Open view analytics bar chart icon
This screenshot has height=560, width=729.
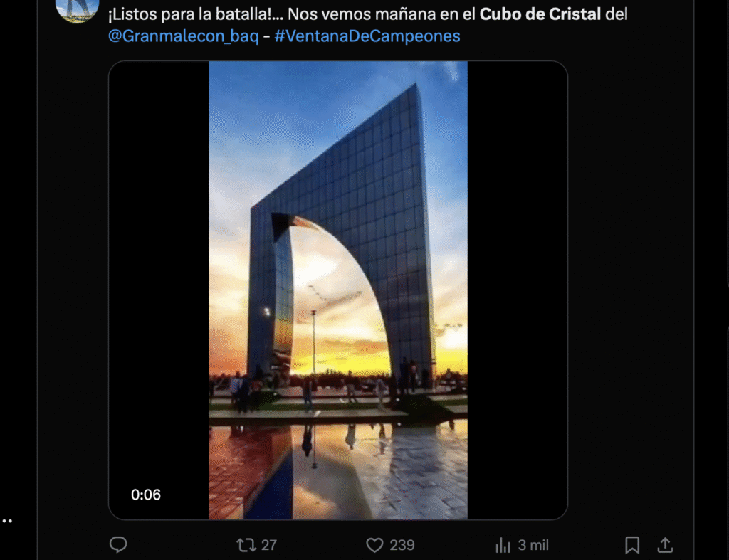[x=503, y=544]
